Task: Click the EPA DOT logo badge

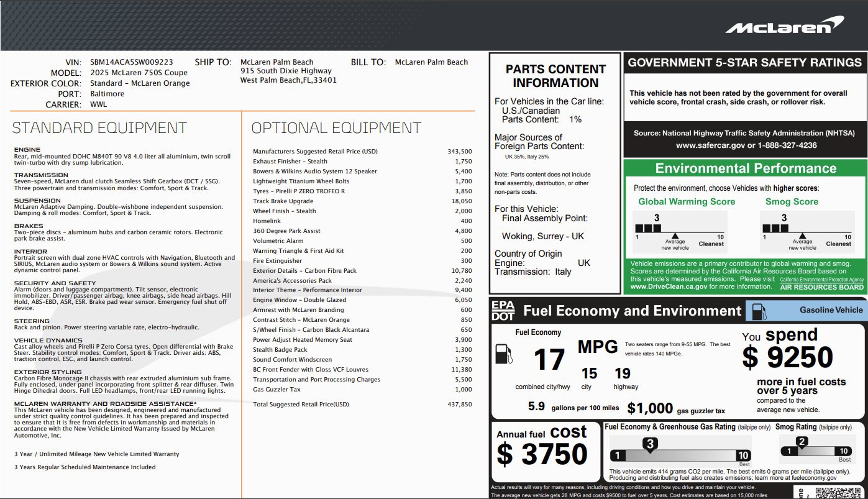Action: pyautogui.click(x=503, y=310)
